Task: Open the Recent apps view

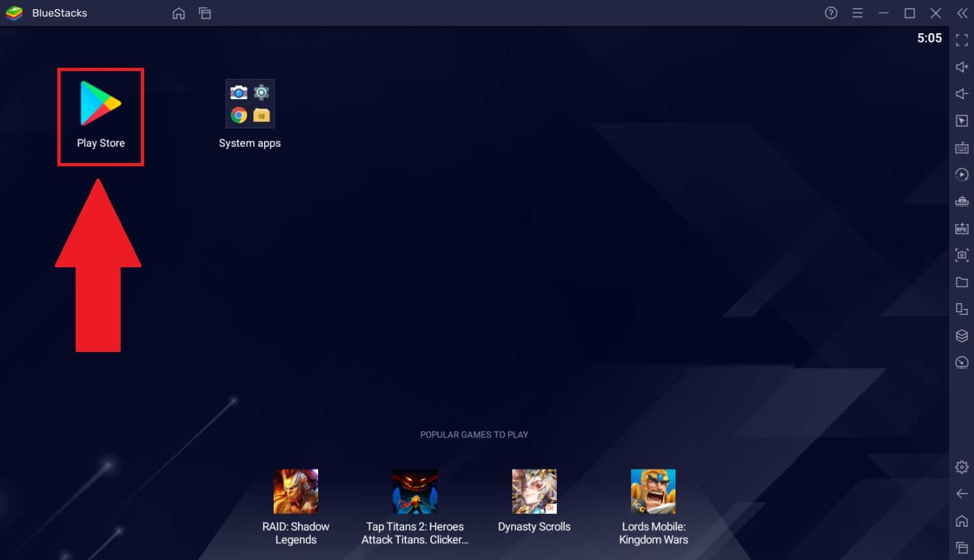Action: pyautogui.click(x=205, y=12)
